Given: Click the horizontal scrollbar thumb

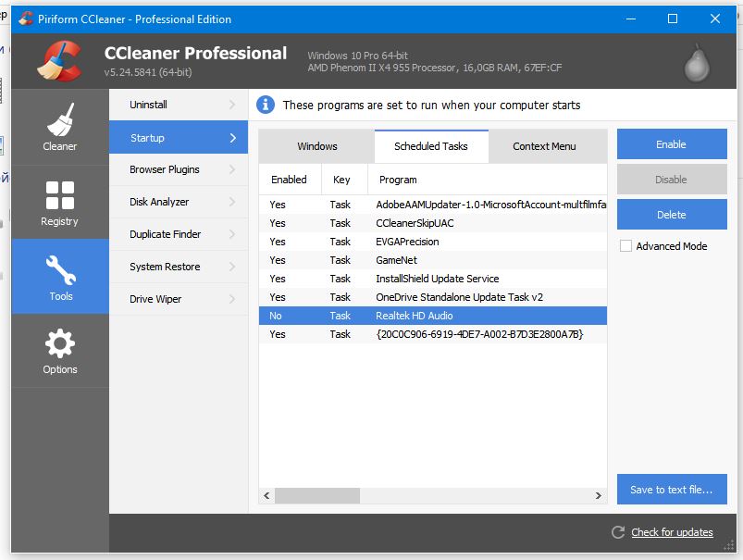Looking at the screenshot, I should [317, 495].
